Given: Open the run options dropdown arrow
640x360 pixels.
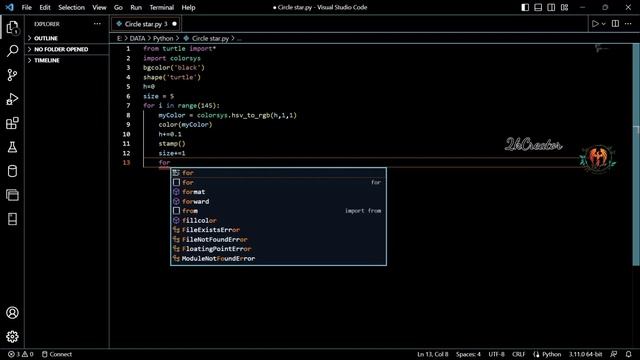Looking at the screenshot, I should pyautogui.click(x=604, y=24).
